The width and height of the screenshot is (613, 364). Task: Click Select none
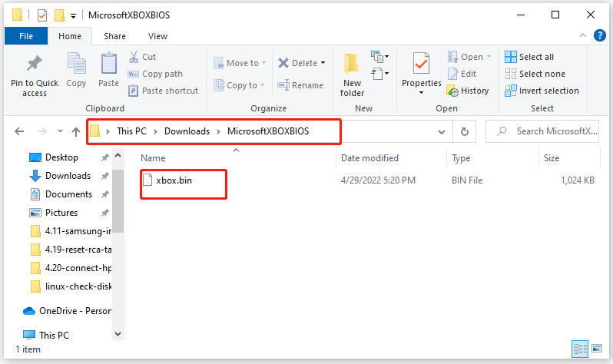point(535,74)
